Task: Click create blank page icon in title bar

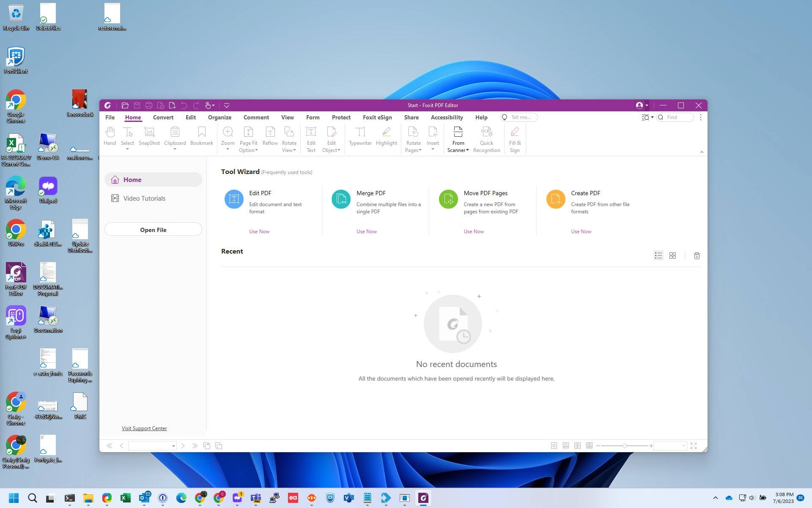Action: (172, 105)
